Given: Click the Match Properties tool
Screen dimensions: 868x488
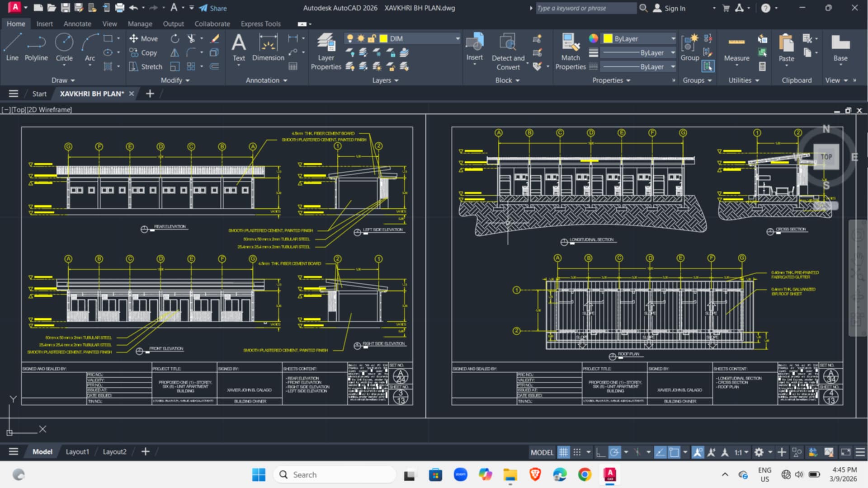Looking at the screenshot, I should 571,52.
